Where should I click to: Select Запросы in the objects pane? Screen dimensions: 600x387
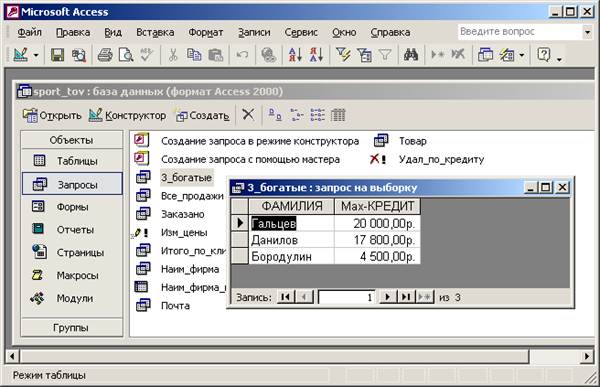coord(72,185)
